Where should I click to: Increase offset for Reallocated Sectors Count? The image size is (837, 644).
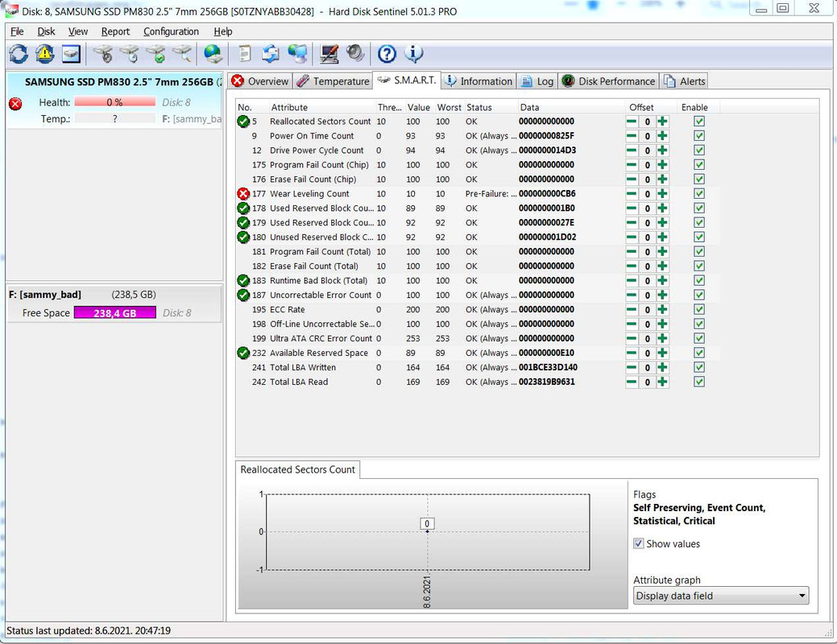click(662, 121)
